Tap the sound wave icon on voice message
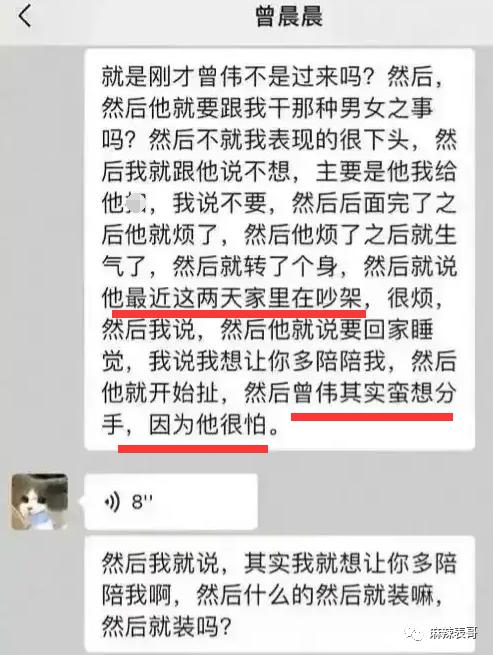This screenshot has height=655, width=493. [112, 502]
